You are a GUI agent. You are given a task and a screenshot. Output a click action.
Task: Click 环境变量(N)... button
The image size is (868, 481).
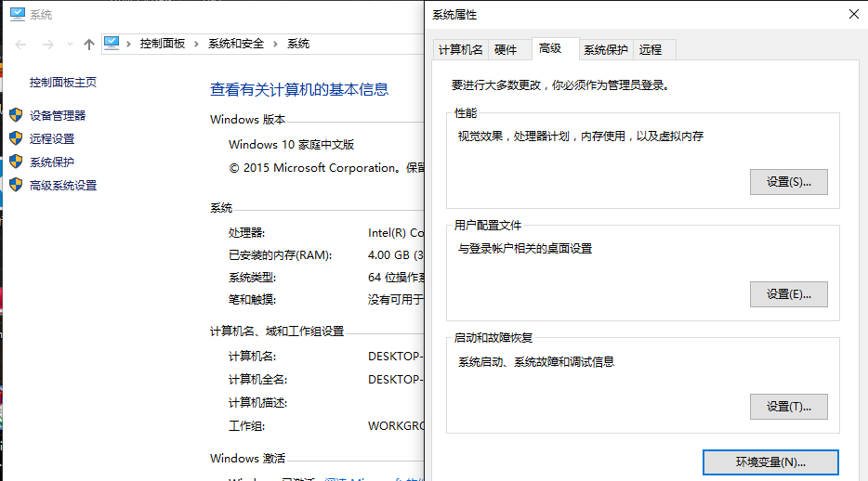[x=770, y=462]
